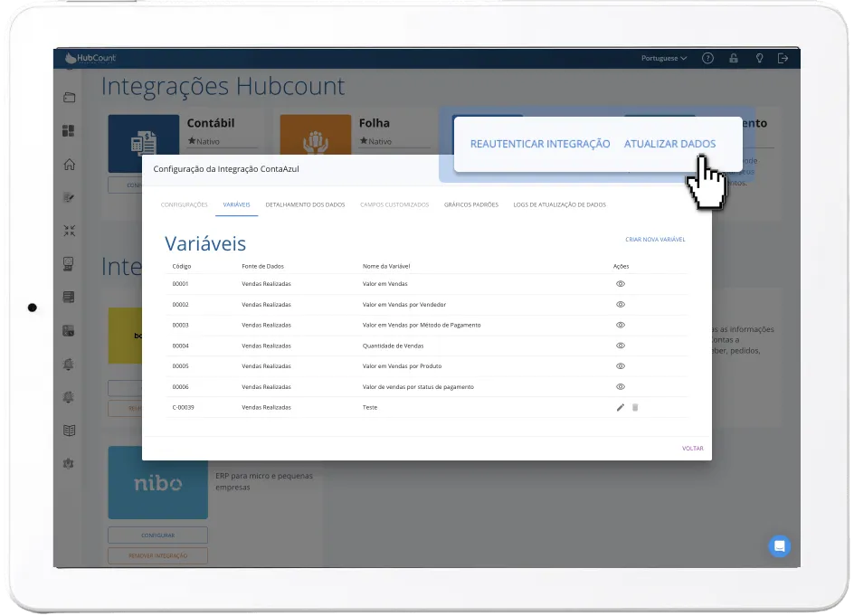This screenshot has width=854, height=616.
Task: Click Reautenticar Integração
Action: tap(540, 144)
